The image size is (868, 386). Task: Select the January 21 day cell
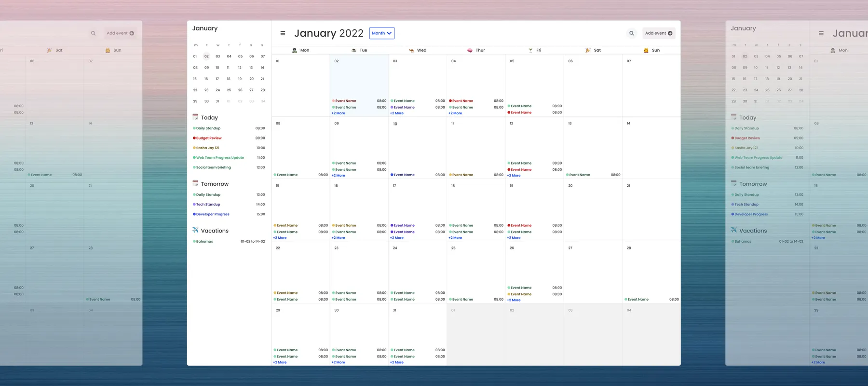tap(651, 210)
